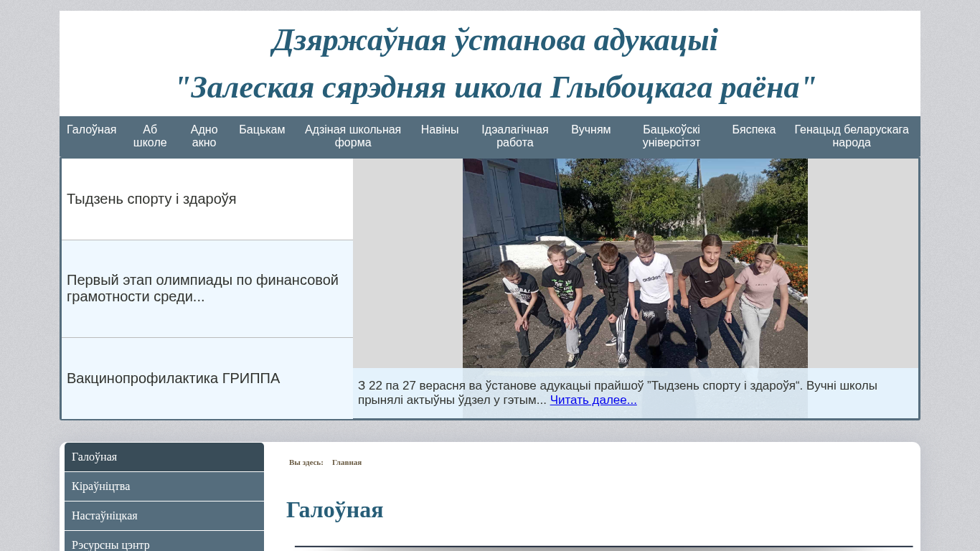Open Генацыд беларускага народа page
The image size is (980, 551).
[851, 136]
